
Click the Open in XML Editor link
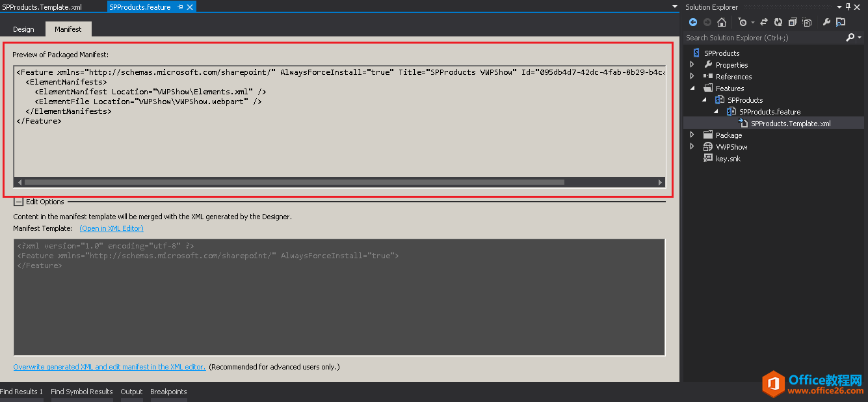tap(111, 228)
